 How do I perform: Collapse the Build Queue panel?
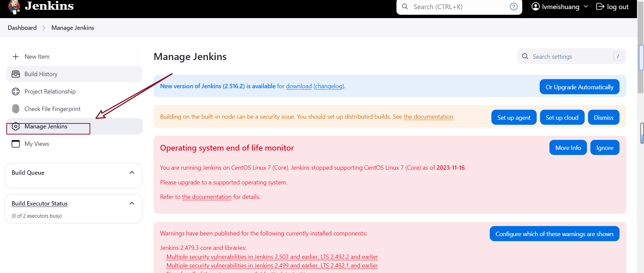click(x=132, y=172)
